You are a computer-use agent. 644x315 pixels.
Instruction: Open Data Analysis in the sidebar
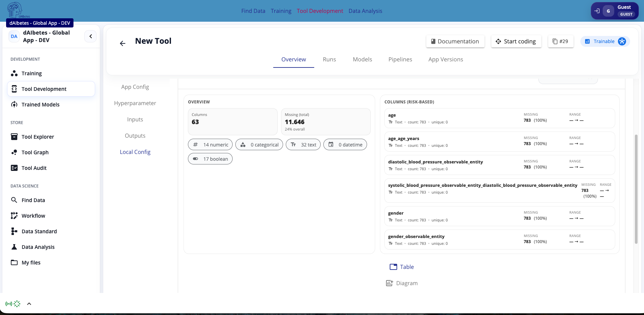coord(51,247)
